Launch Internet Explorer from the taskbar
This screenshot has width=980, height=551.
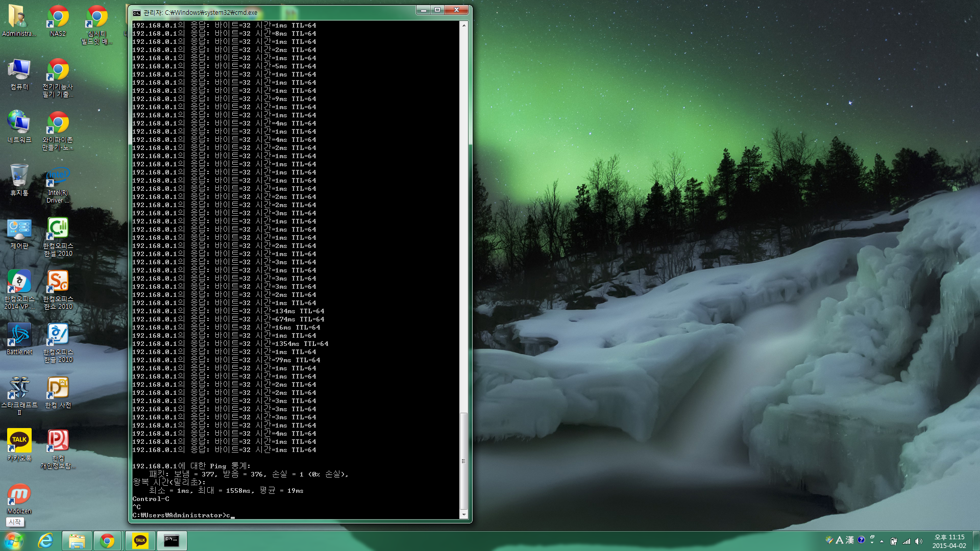(x=45, y=541)
